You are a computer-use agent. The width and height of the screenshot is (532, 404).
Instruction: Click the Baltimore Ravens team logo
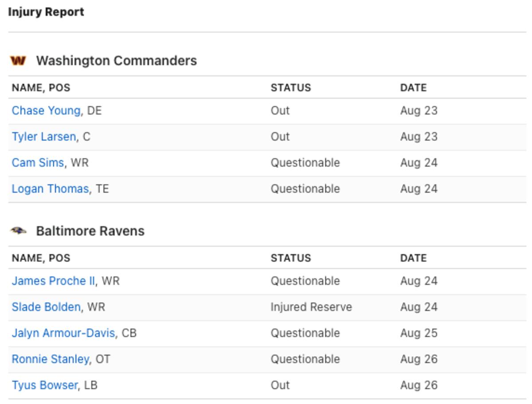coord(18,231)
